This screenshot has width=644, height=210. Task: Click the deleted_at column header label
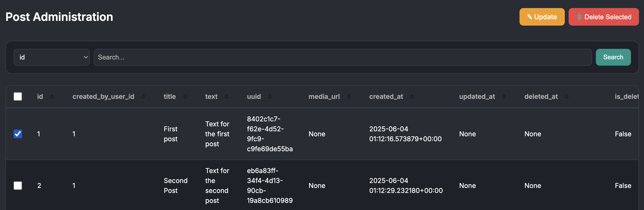[541, 97]
